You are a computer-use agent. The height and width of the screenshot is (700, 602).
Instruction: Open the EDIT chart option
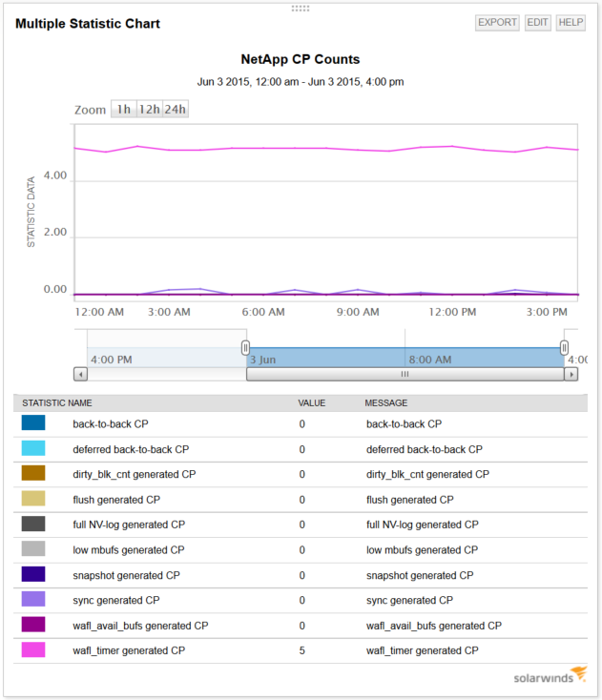coord(537,22)
